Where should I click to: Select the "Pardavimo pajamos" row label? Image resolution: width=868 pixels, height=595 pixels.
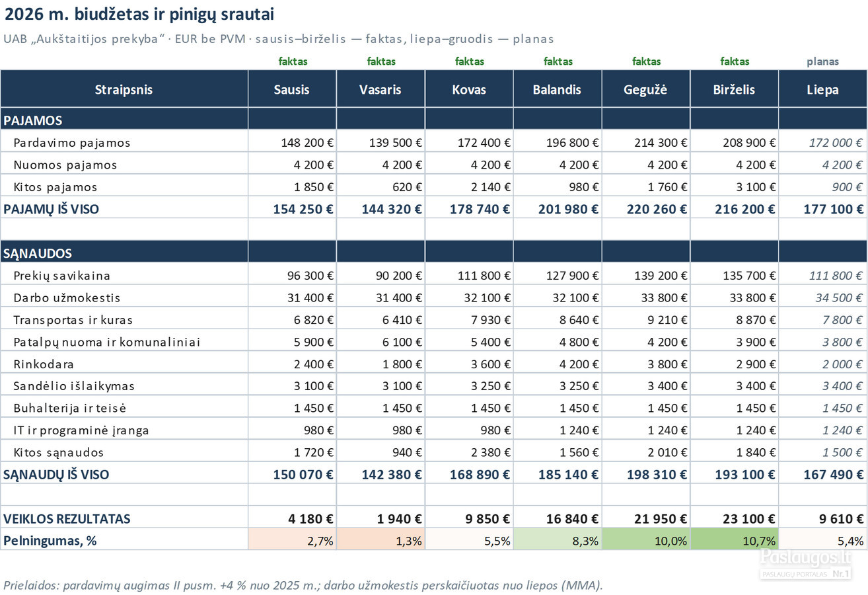click(72, 143)
